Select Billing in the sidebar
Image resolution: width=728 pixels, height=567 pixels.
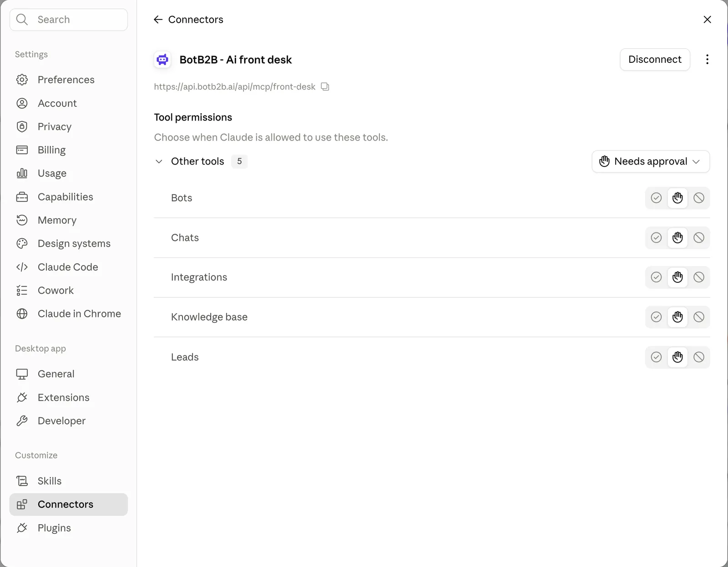click(69, 150)
